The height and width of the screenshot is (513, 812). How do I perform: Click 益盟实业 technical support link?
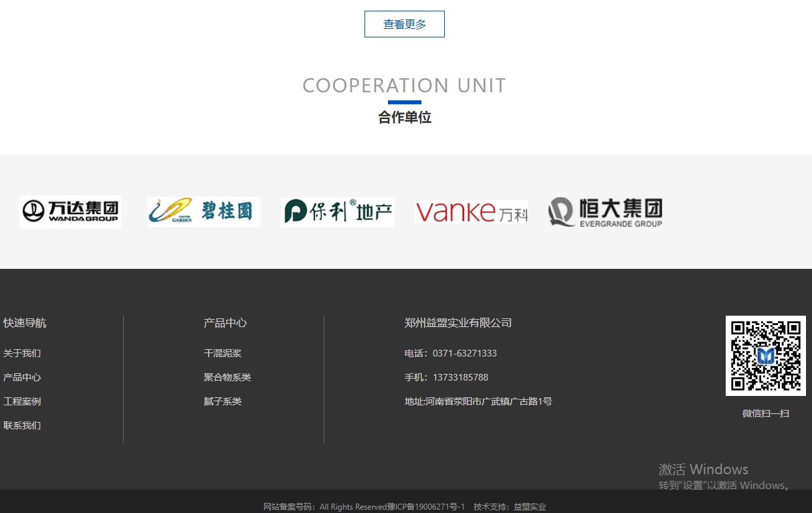[530, 507]
